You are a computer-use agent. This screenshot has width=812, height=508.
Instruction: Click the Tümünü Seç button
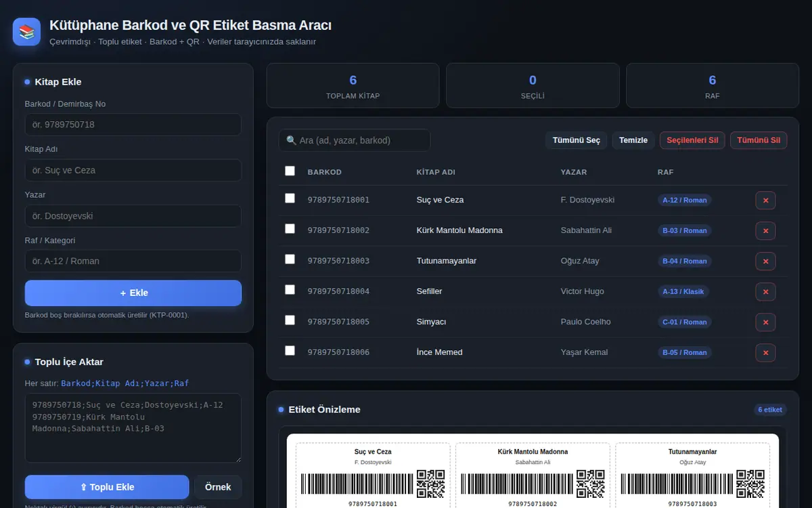tap(577, 140)
